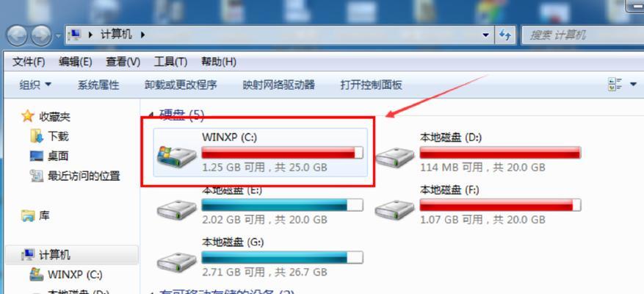Select the local disk (G:) drive icon
Viewport: 644px width, 294px height.
coord(177,262)
